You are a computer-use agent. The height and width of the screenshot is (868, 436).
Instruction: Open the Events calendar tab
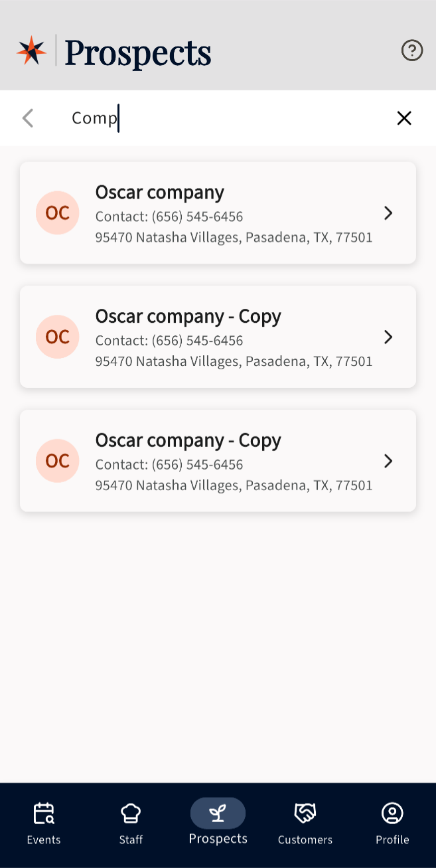click(44, 824)
